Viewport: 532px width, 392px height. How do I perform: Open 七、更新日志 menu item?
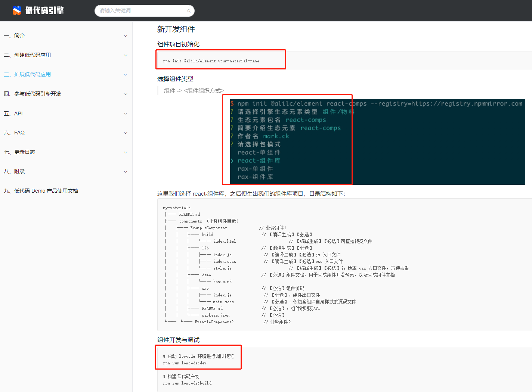[x=19, y=152]
